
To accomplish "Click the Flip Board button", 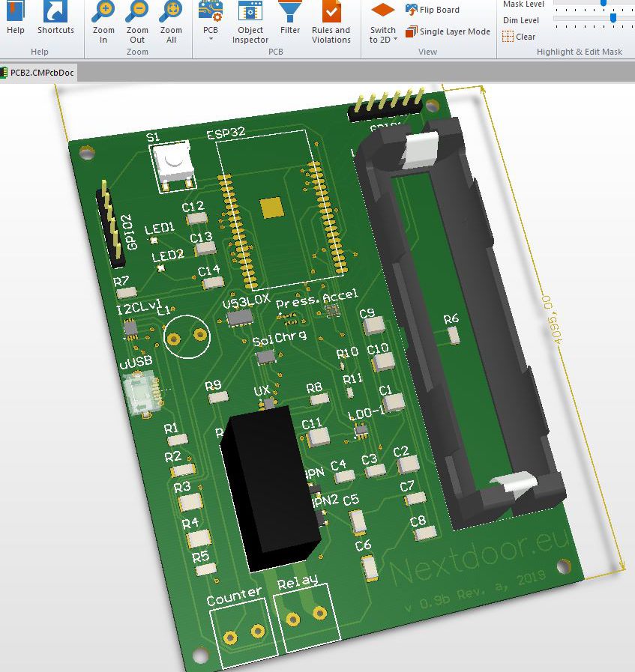I will (432, 10).
